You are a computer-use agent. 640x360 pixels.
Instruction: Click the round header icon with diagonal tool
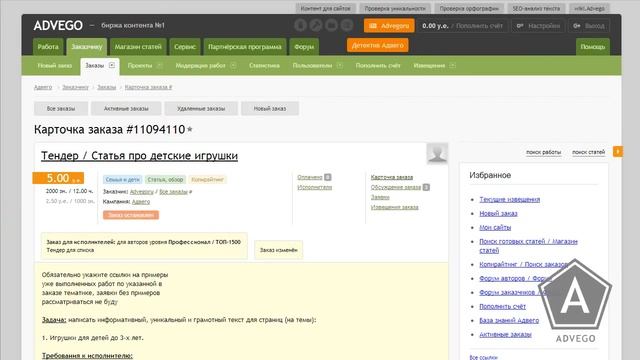316,25
